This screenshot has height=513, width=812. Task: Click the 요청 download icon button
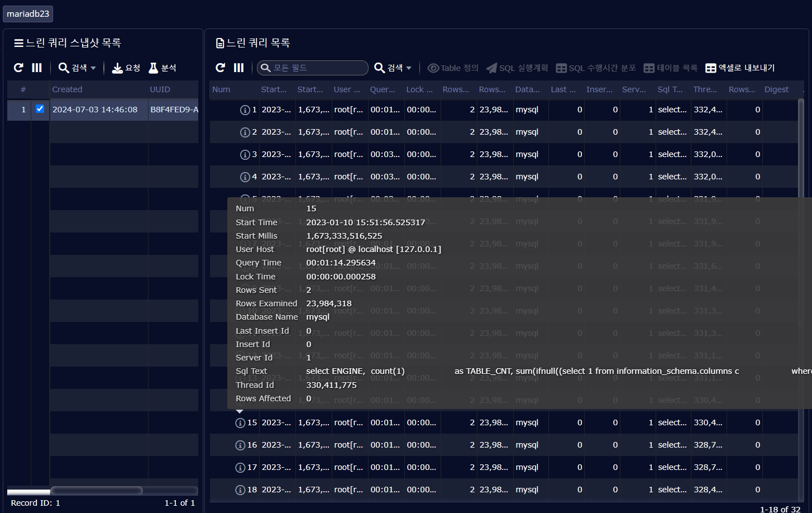click(x=126, y=68)
